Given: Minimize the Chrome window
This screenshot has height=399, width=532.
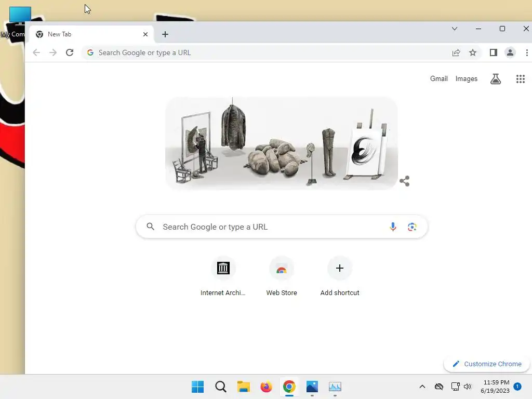Looking at the screenshot, I should (478, 29).
